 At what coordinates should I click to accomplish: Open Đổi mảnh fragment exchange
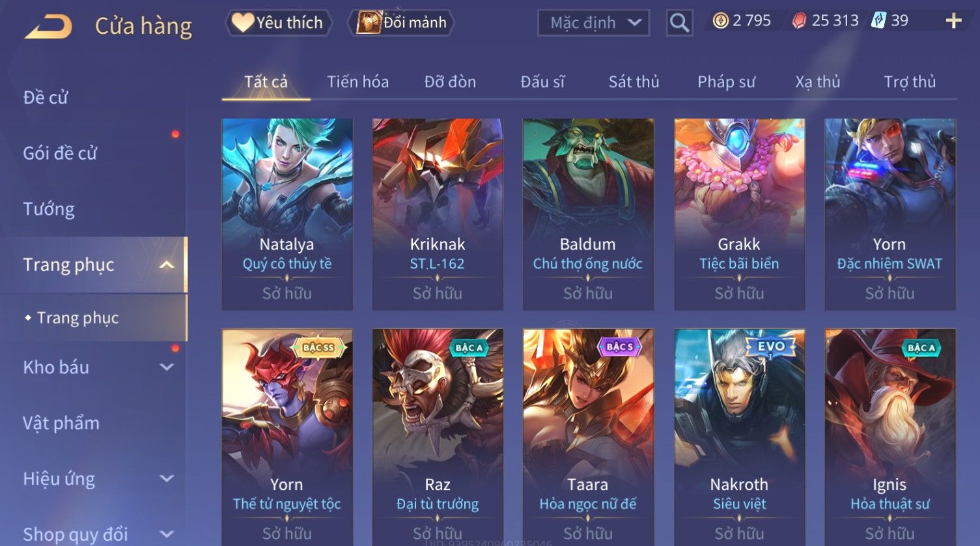coord(401,23)
